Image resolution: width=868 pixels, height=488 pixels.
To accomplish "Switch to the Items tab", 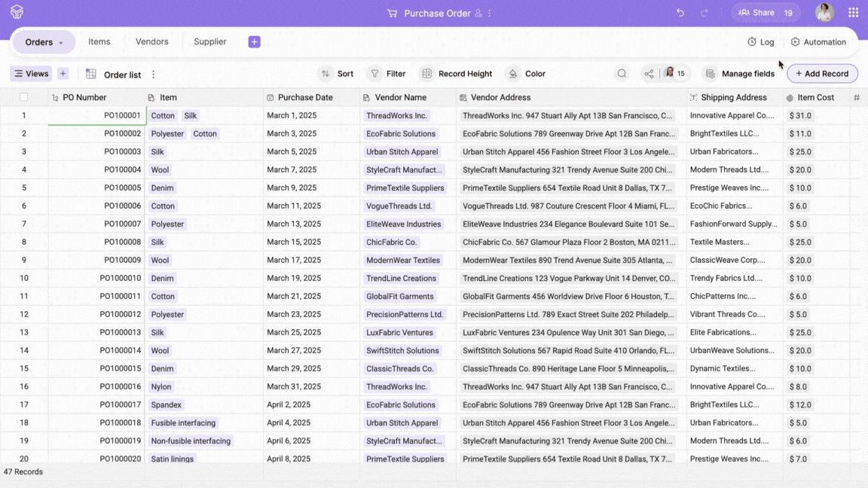I will tap(99, 42).
